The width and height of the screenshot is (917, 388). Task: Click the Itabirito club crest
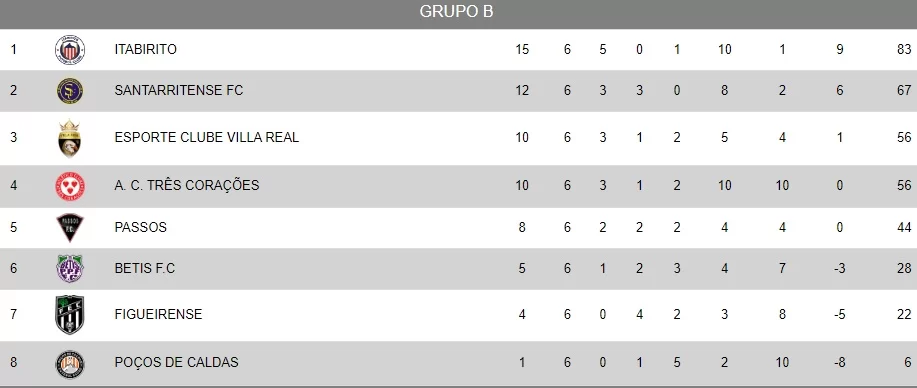[x=70, y=50]
